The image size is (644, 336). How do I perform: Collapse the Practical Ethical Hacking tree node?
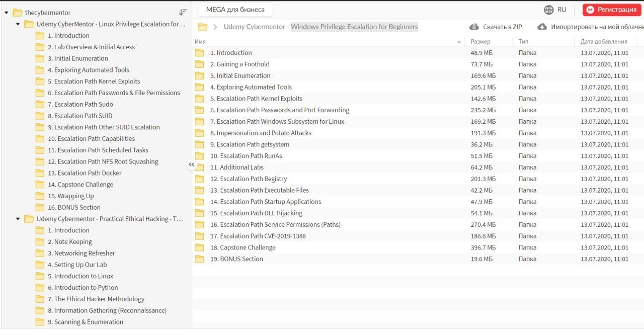click(18, 219)
